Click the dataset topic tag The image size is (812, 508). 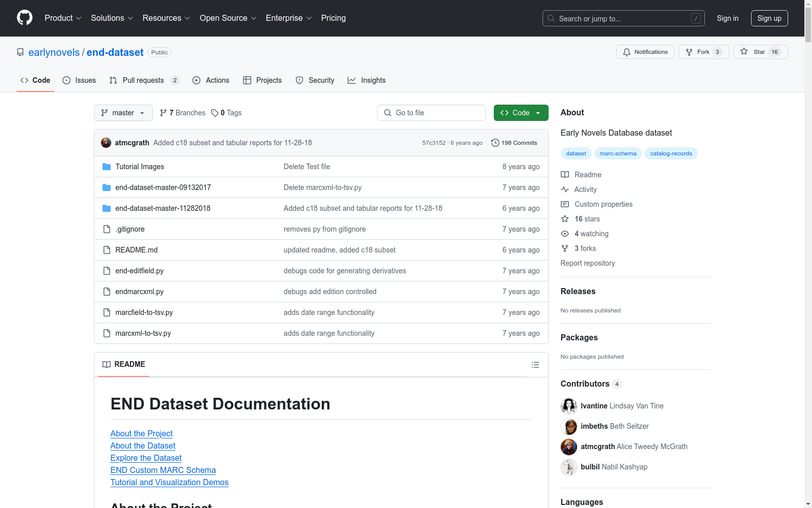point(576,153)
